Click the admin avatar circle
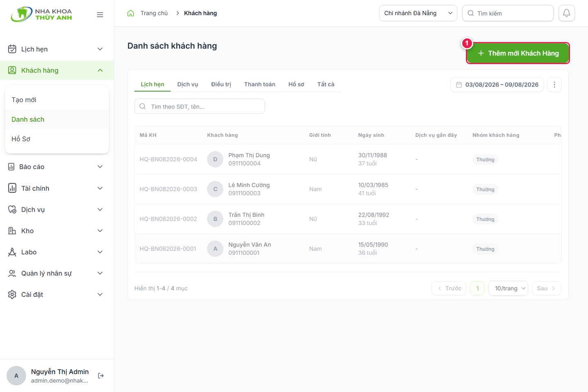This screenshot has width=588, height=392. [16, 376]
